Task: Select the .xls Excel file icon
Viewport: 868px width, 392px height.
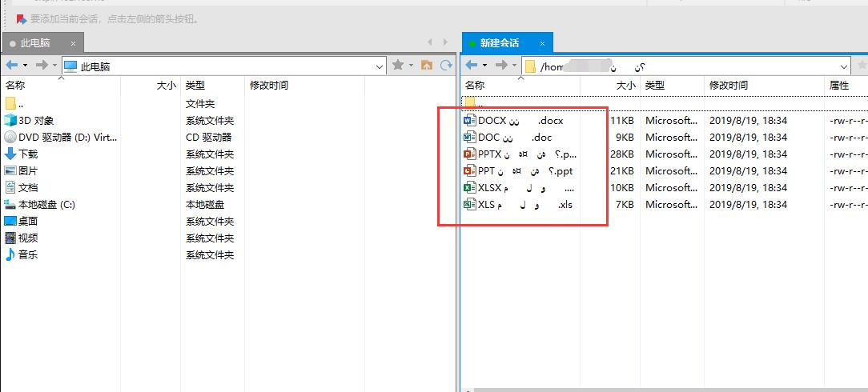Action: coord(469,204)
